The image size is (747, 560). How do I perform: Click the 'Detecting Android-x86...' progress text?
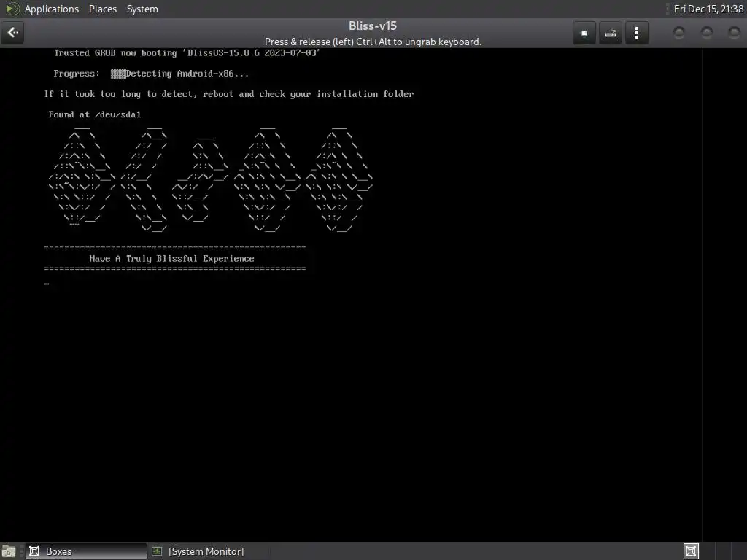point(187,74)
